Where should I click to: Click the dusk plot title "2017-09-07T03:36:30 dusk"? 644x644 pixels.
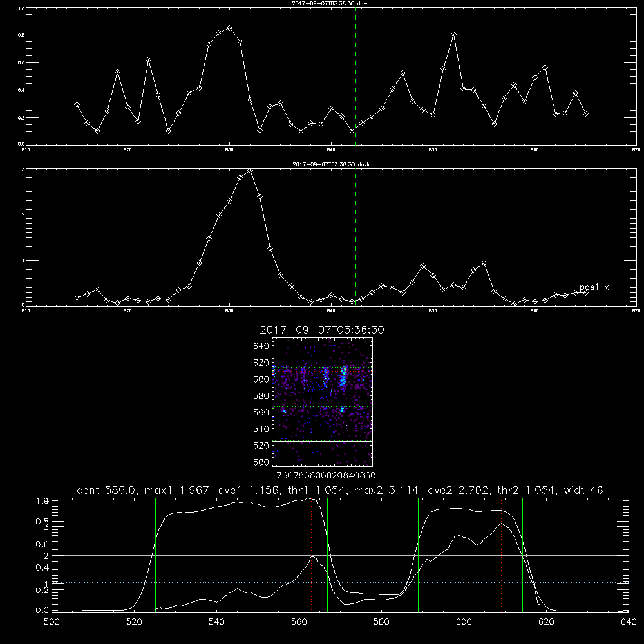point(331,164)
